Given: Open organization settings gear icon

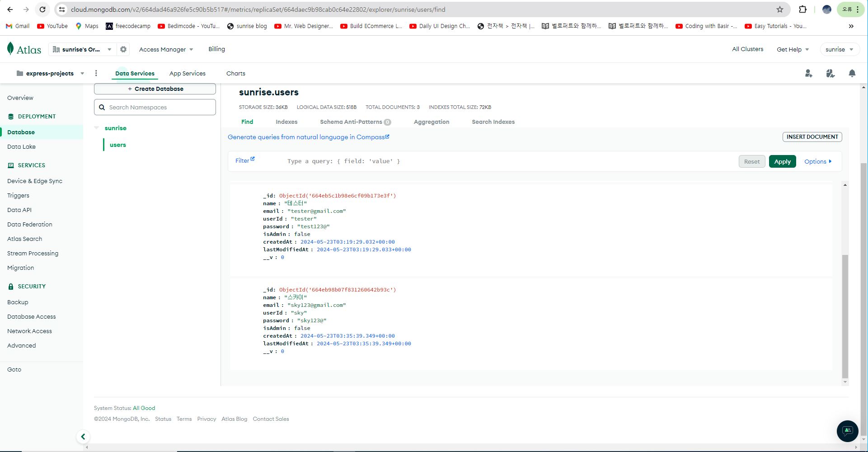Looking at the screenshot, I should click(x=123, y=49).
